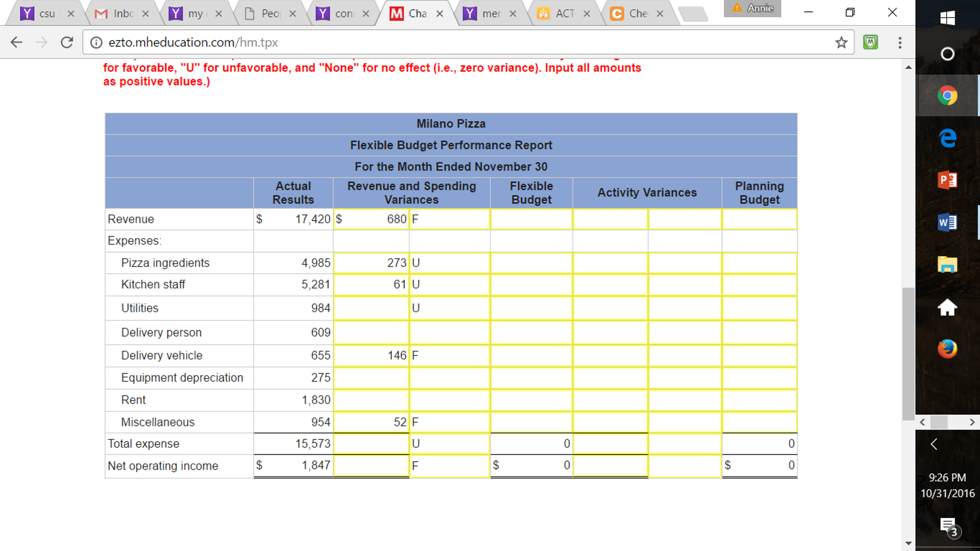This screenshot has width=980, height=551.
Task: Click Utilities spending variance amount field
Action: tap(371, 308)
